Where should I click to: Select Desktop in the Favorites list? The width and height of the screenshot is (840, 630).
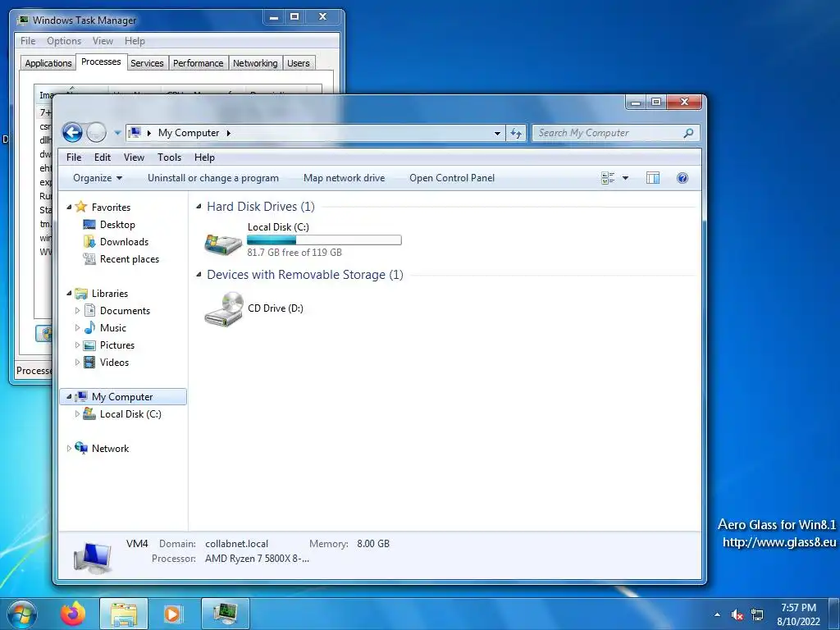[117, 225]
